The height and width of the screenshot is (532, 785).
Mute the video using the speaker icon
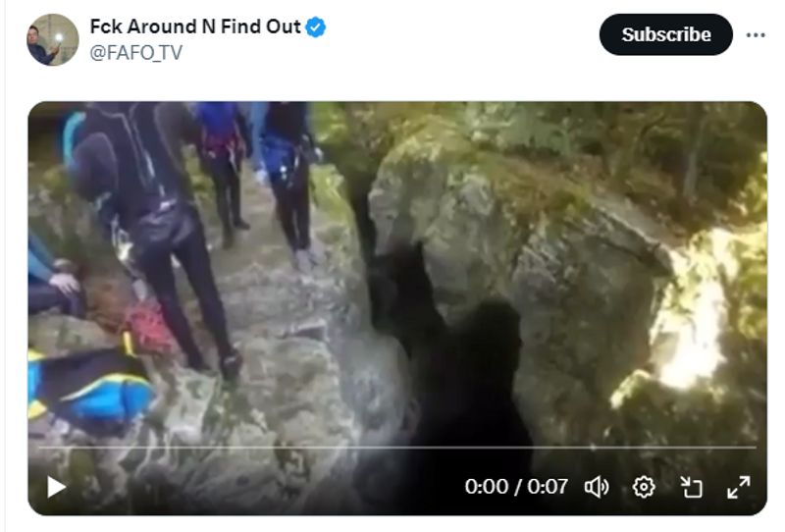click(x=597, y=487)
